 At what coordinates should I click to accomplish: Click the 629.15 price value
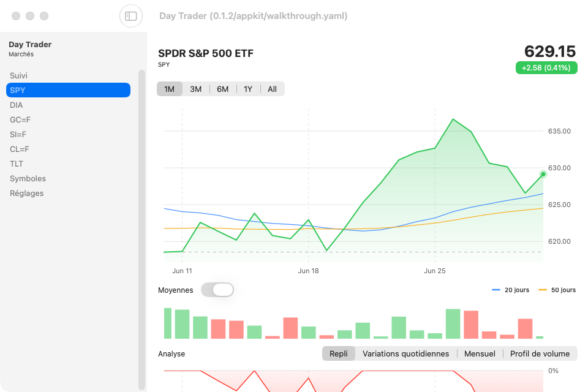[x=550, y=51]
